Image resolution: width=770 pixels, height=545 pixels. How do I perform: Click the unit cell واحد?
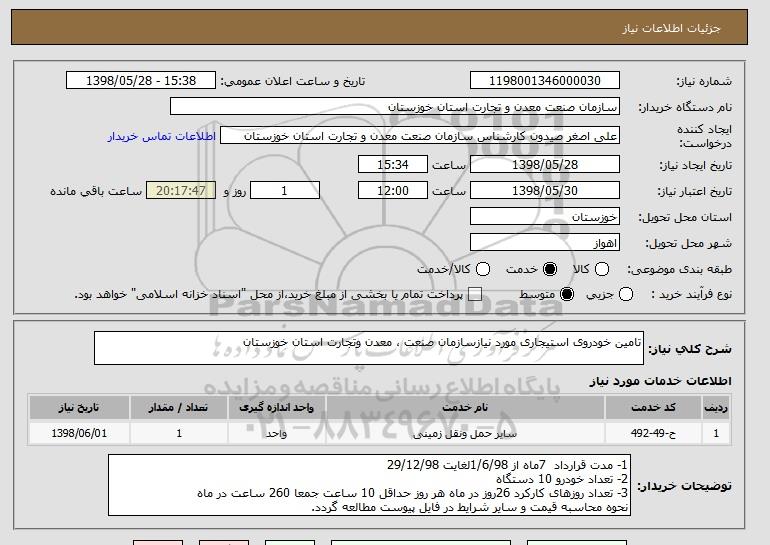click(x=276, y=434)
